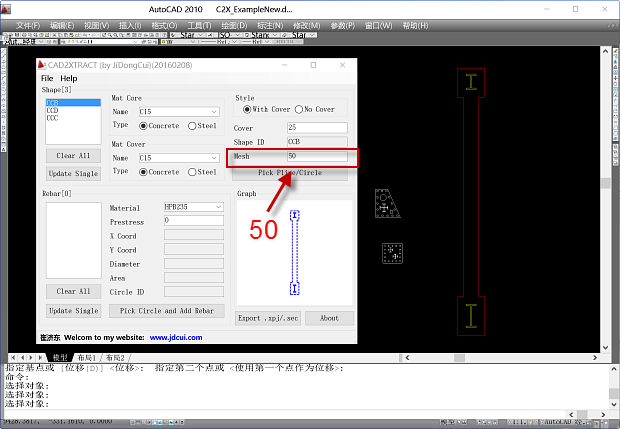Switch to 布局1 tab
The height and width of the screenshot is (429, 620).
[87, 358]
